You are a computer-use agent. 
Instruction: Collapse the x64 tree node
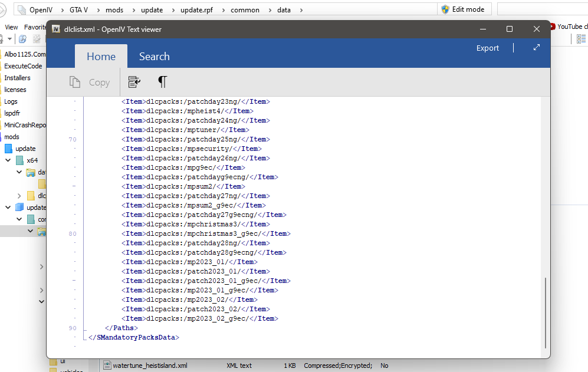click(x=8, y=160)
